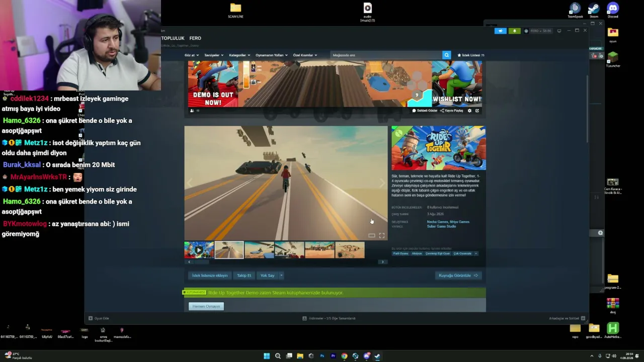
Task: Click the Hemen Oynayın play button
Action: coord(206,306)
